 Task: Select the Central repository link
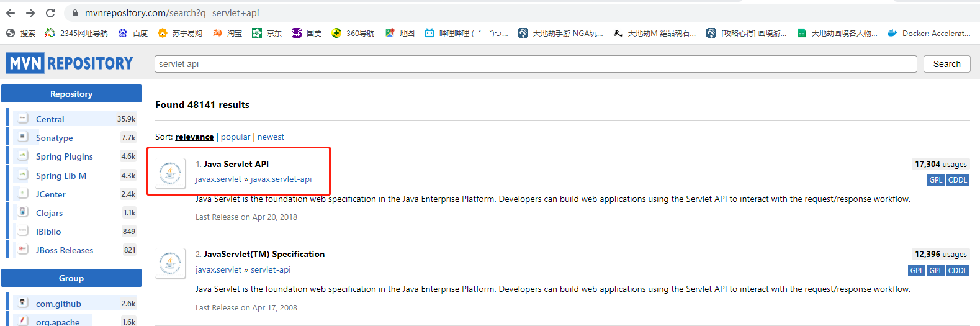coord(50,119)
